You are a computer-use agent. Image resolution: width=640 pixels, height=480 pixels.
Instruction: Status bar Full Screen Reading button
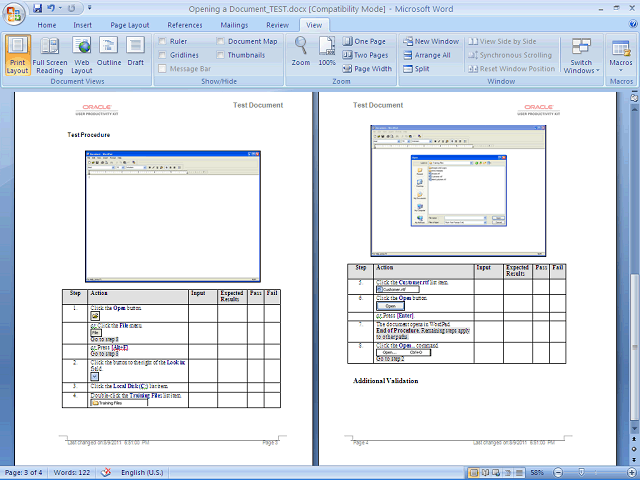(485, 473)
